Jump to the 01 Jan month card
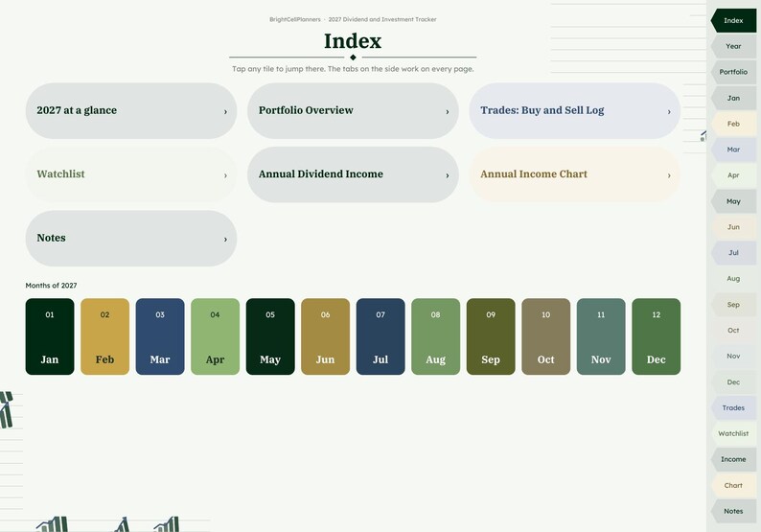Image resolution: width=761 pixels, height=532 pixels. click(x=50, y=336)
